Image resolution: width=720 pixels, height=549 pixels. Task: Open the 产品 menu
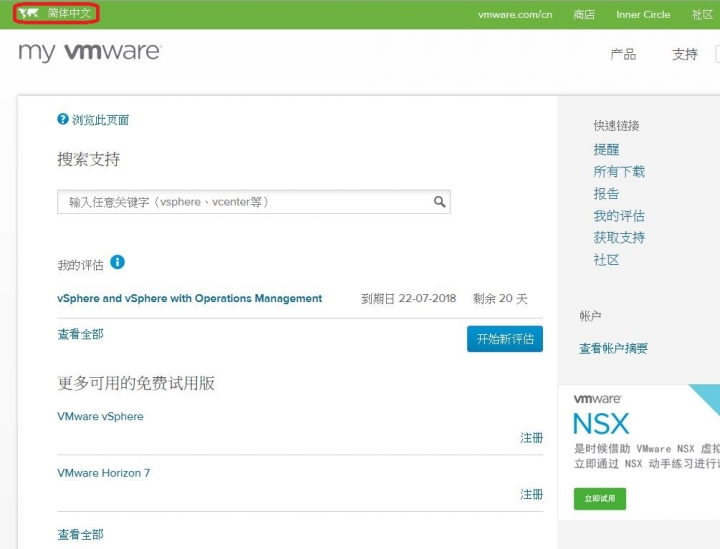tap(623, 54)
